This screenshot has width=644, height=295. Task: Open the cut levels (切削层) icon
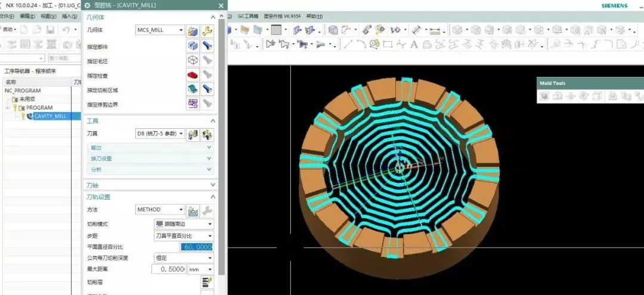[x=208, y=282]
